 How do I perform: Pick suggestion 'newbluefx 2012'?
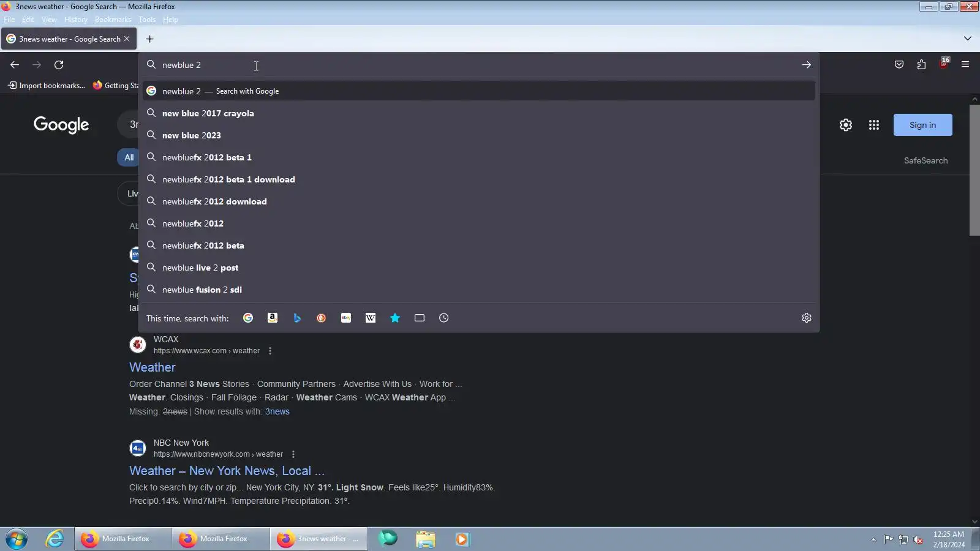[x=479, y=223]
